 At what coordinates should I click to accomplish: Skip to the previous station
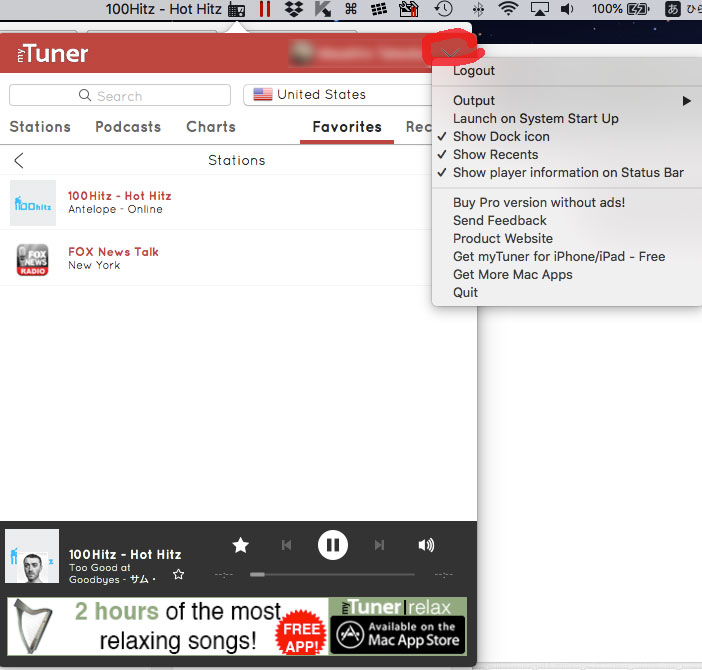pos(287,545)
